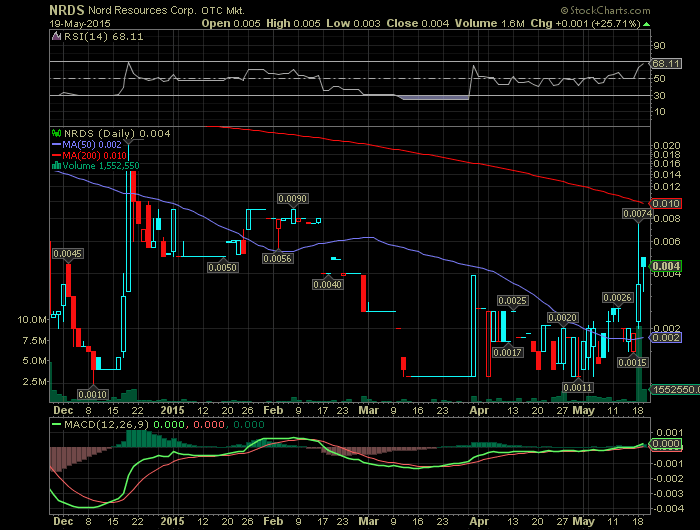Click the red MA(200) line swatch in legend

[x=56, y=155]
